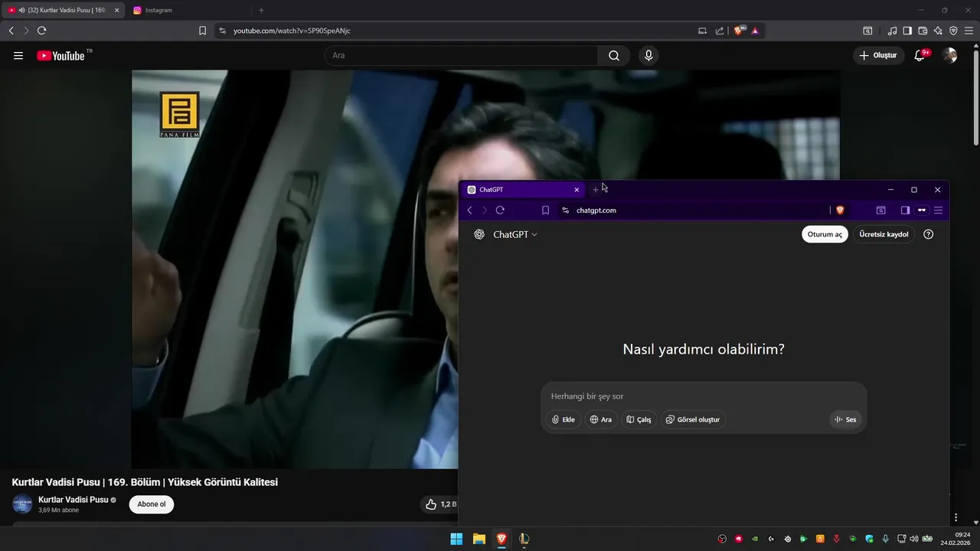
Task: Close the ChatGPT tab
Action: click(577, 190)
